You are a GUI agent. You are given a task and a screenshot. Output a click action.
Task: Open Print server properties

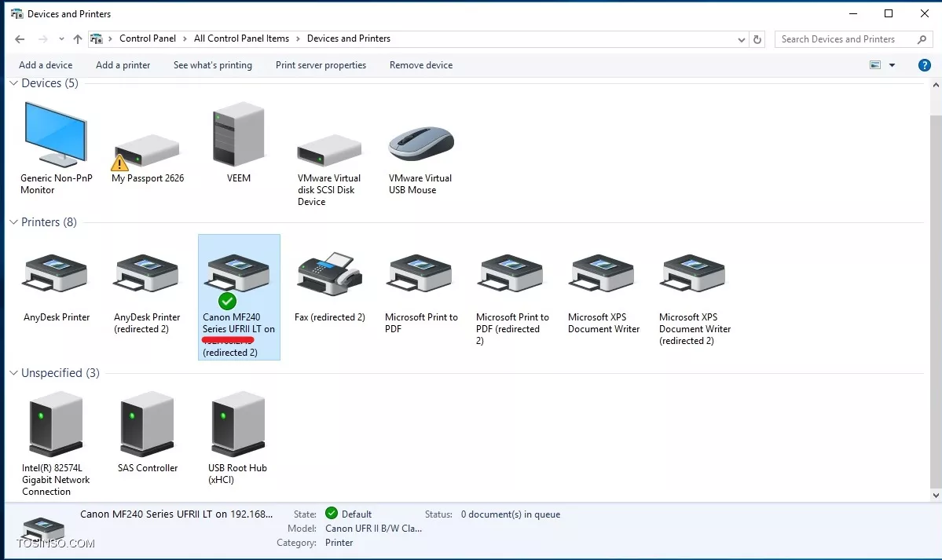[321, 65]
